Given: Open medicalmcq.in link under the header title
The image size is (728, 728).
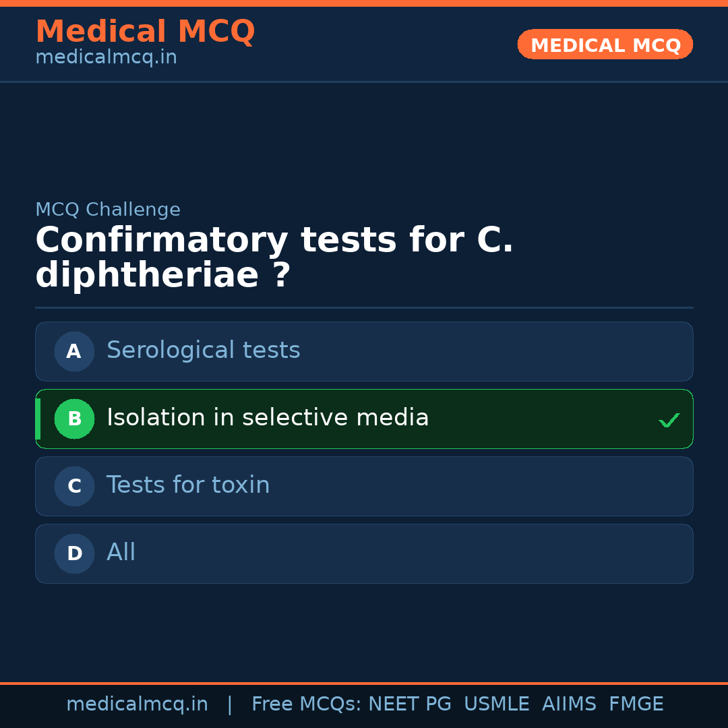Looking at the screenshot, I should 106,57.
